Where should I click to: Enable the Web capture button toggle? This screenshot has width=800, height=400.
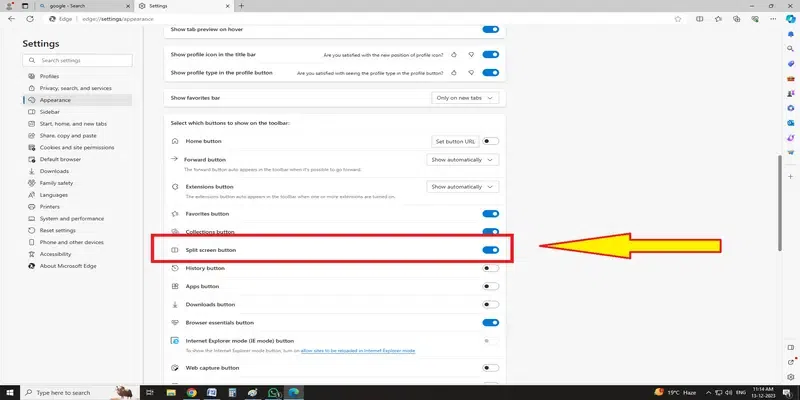click(490, 368)
